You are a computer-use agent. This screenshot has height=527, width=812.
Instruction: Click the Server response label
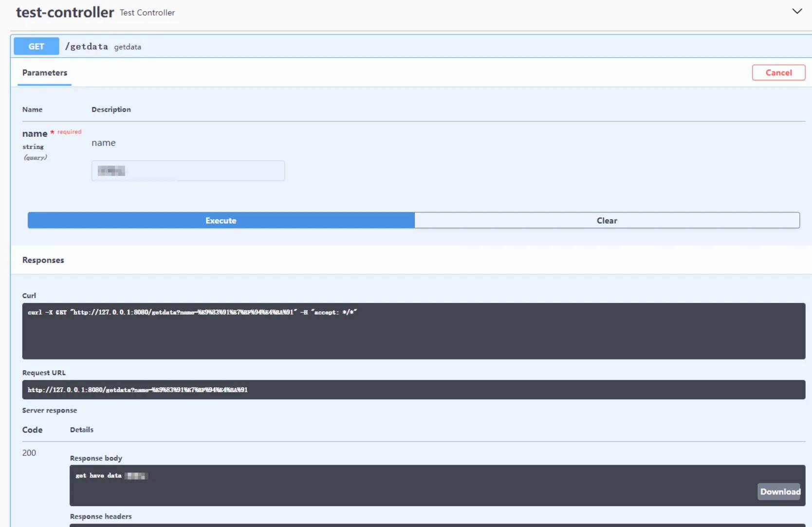coord(50,411)
